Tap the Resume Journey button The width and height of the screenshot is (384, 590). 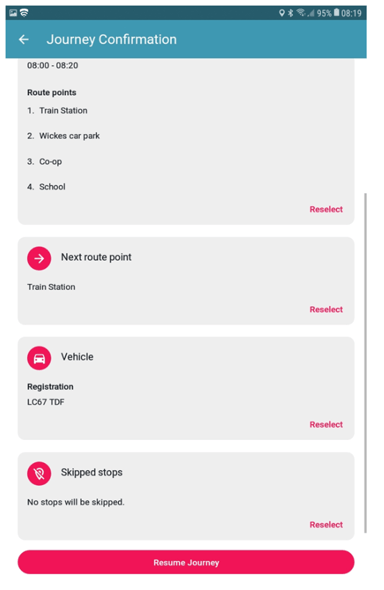tap(186, 562)
